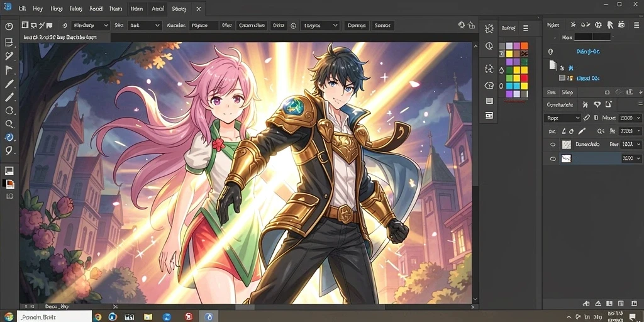The width and height of the screenshot is (644, 322).
Task: Open the first dropdown in the options bar
Action: pos(91,25)
